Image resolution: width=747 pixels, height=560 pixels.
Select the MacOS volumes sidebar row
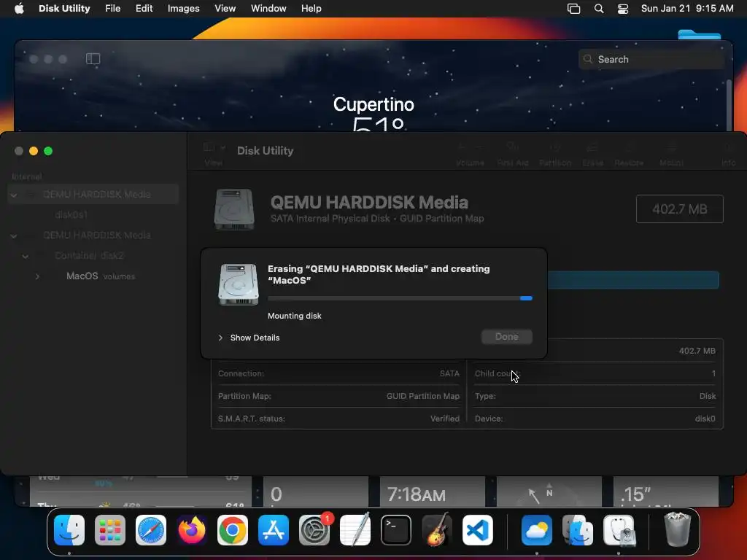93,276
